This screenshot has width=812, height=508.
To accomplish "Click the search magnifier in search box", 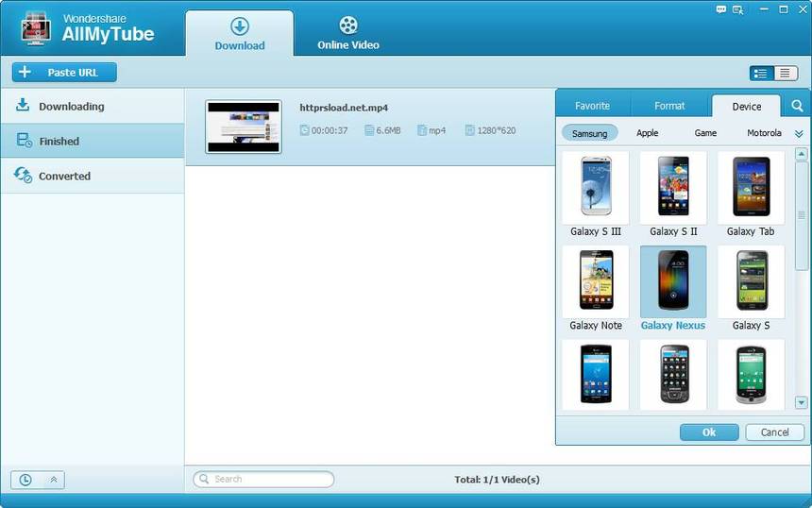I will pyautogui.click(x=204, y=479).
